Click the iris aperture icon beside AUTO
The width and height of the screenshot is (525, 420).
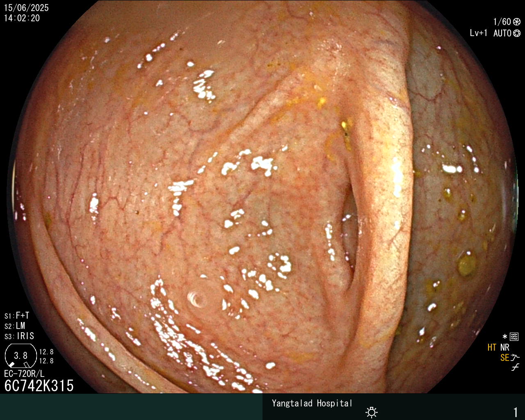(x=517, y=33)
